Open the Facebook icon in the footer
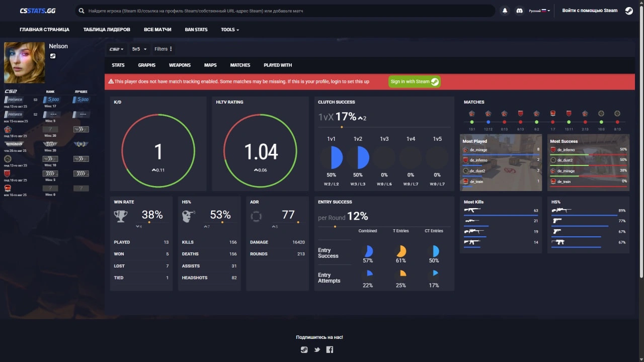Viewport: 644px width, 362px height. point(330,350)
